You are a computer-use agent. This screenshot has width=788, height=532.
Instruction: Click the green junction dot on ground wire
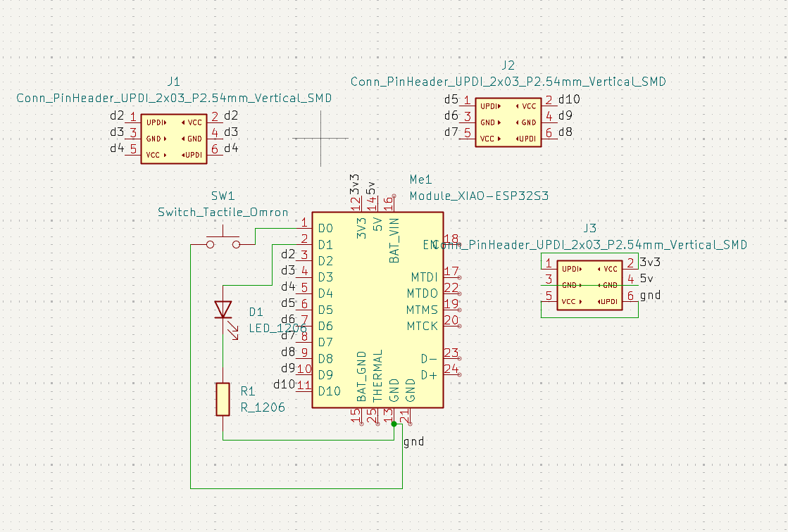394,424
